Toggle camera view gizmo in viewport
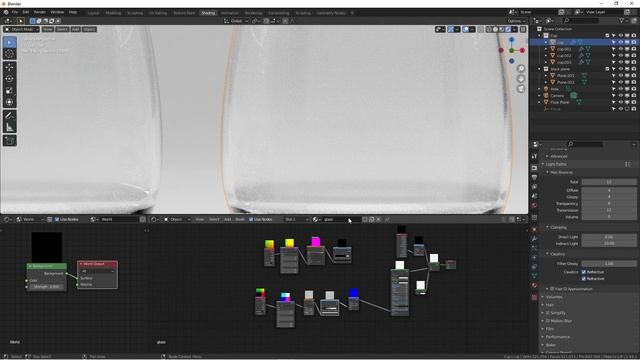This screenshot has height=360, width=640. (x=521, y=89)
